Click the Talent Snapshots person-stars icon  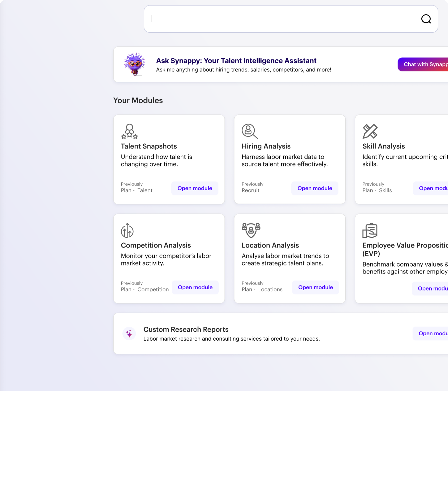(x=129, y=131)
